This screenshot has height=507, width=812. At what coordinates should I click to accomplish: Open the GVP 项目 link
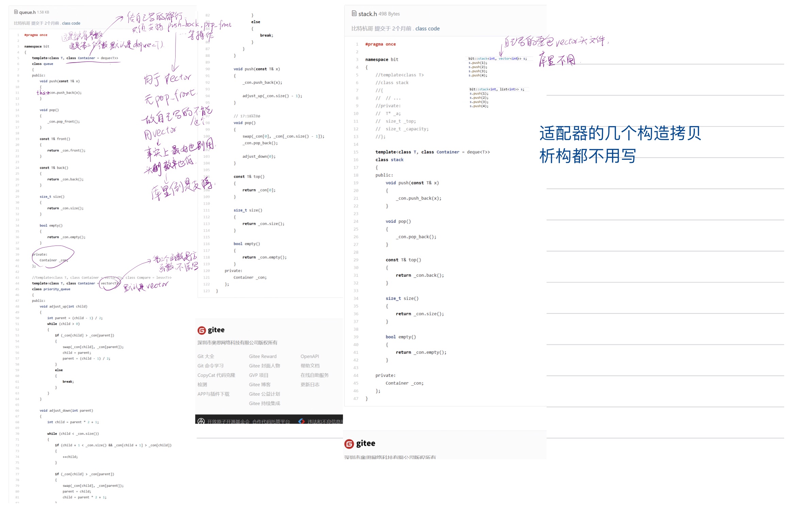258,375
